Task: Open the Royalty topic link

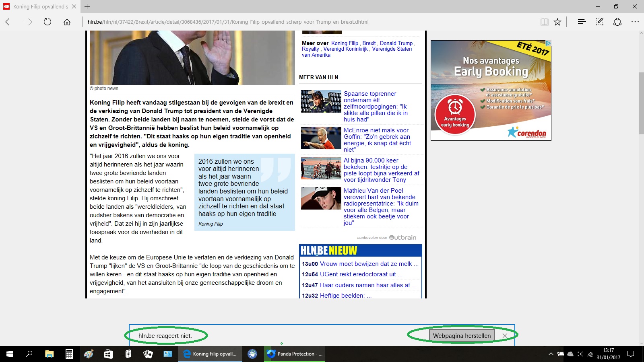Action: 310,49
